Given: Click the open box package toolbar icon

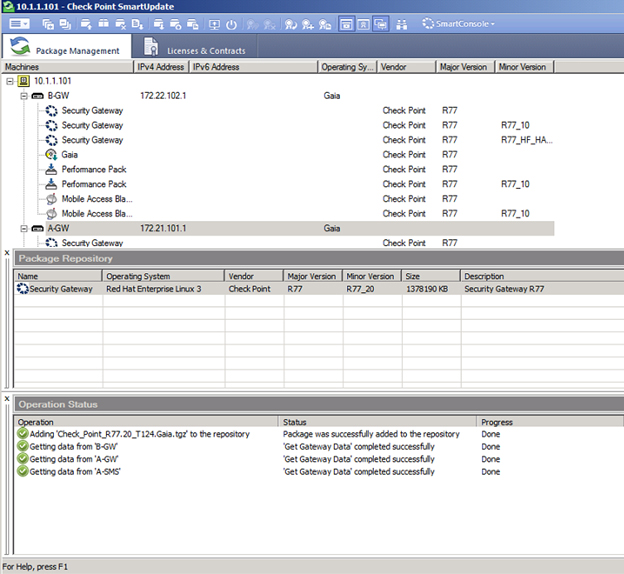Looking at the screenshot, I should (x=103, y=24).
